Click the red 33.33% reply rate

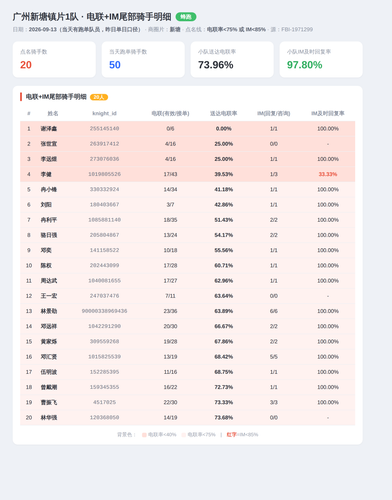click(x=328, y=174)
